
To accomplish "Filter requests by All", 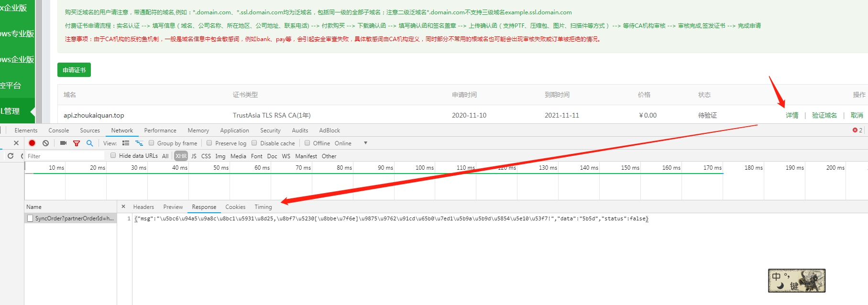I will (x=165, y=156).
